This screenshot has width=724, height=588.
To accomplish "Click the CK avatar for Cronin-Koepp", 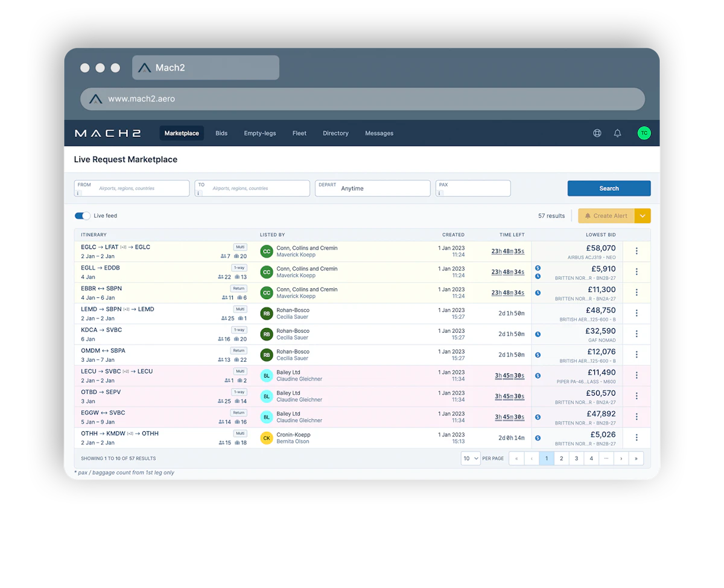I will pos(267,438).
